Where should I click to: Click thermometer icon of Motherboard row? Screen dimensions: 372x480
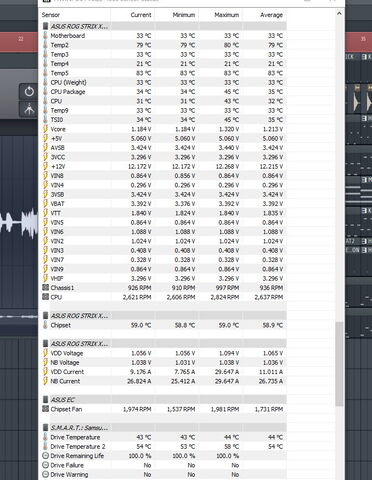(x=46, y=36)
